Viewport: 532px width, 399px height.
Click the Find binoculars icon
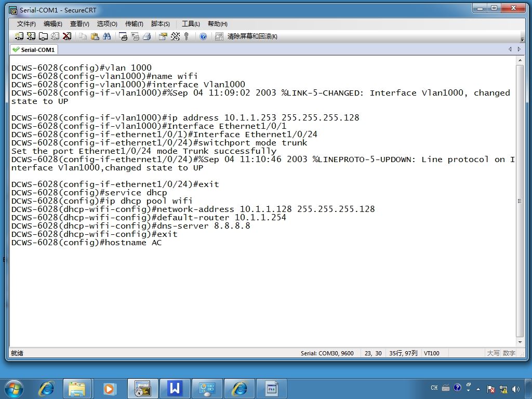pos(107,36)
